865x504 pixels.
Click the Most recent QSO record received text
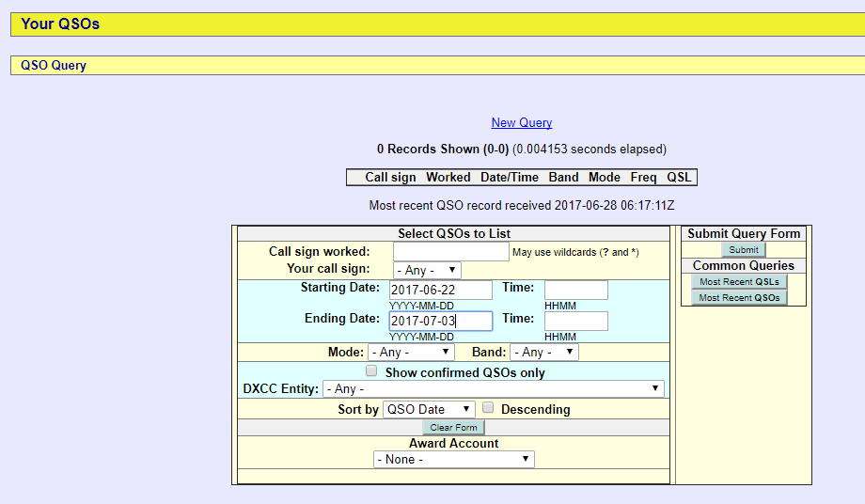point(521,205)
